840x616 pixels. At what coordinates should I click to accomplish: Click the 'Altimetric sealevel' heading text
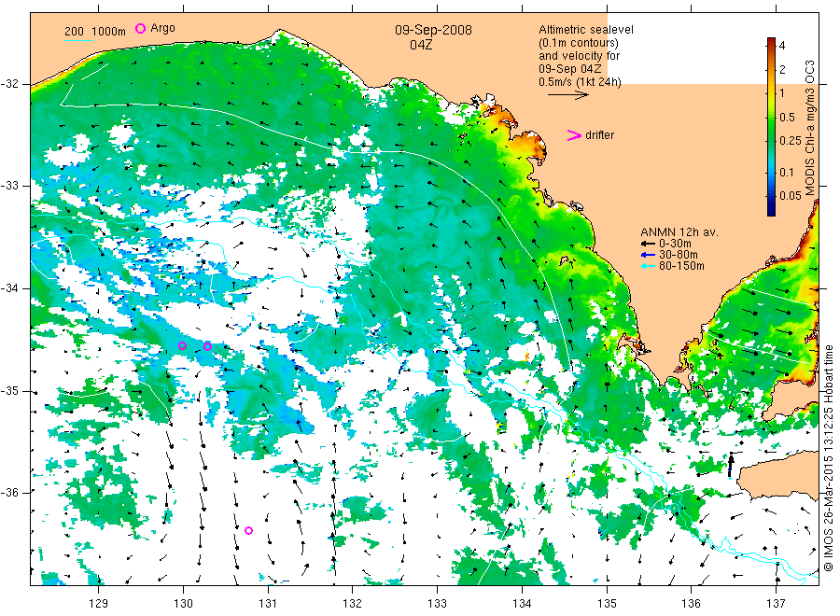(586, 30)
